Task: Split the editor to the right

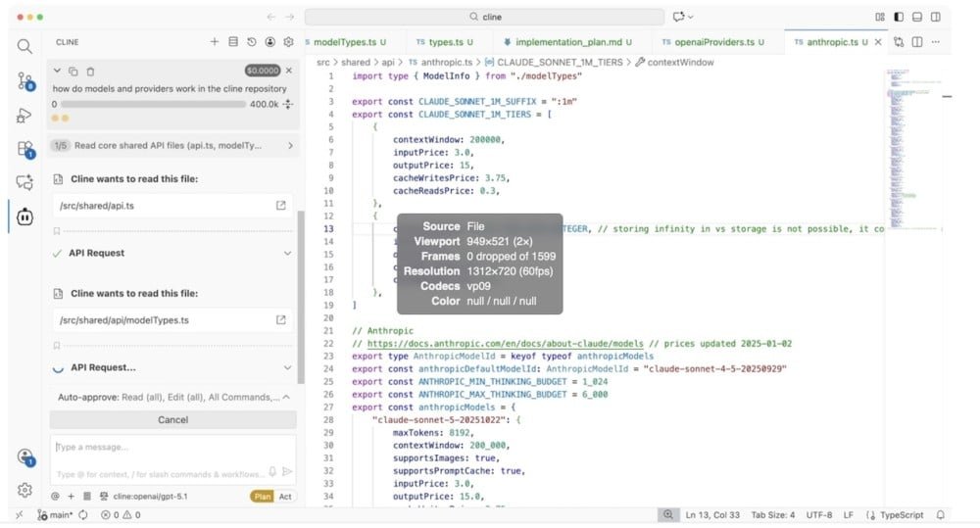Action: [917, 42]
